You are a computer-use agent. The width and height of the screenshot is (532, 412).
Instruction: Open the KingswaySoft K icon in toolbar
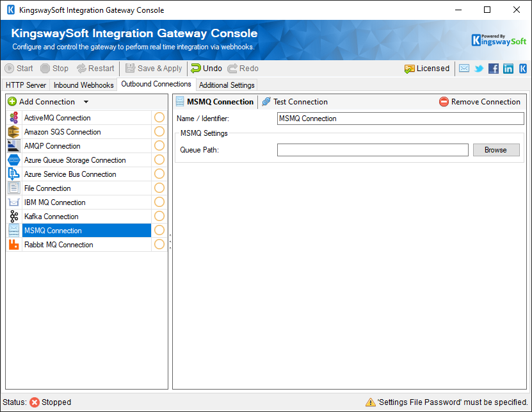523,69
